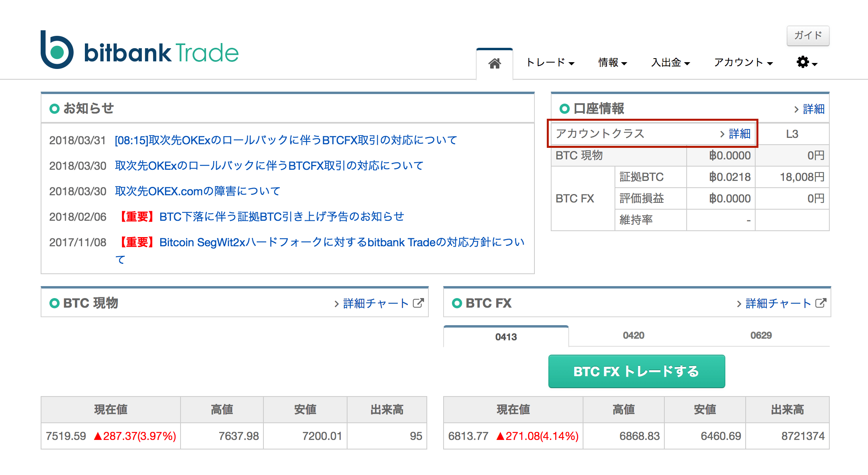The height and width of the screenshot is (475, 868).
Task: Click the ▲287.37(3.97%) change value
Action: 135,436
